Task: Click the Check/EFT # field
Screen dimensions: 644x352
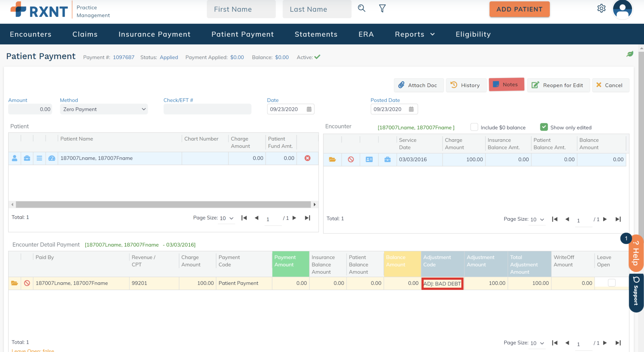Action: [x=207, y=109]
